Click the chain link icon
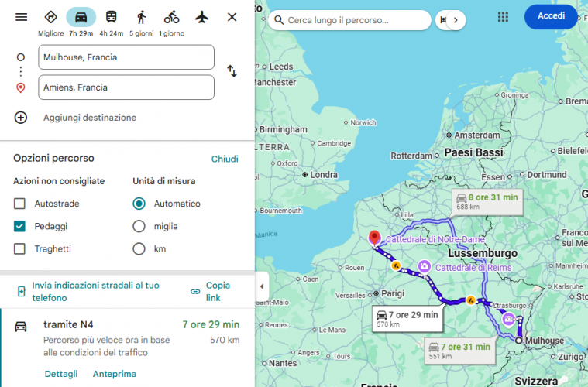 pos(195,292)
